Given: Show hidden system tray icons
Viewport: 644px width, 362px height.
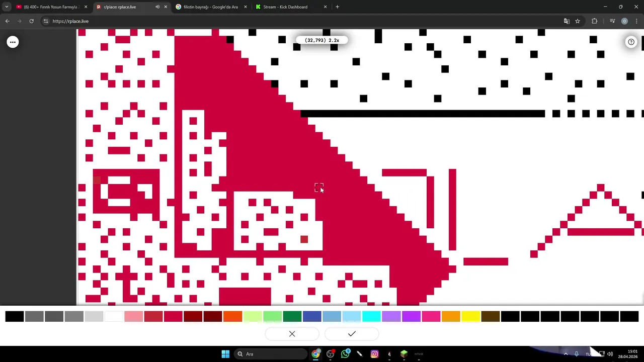Looking at the screenshot, I should (566, 354).
